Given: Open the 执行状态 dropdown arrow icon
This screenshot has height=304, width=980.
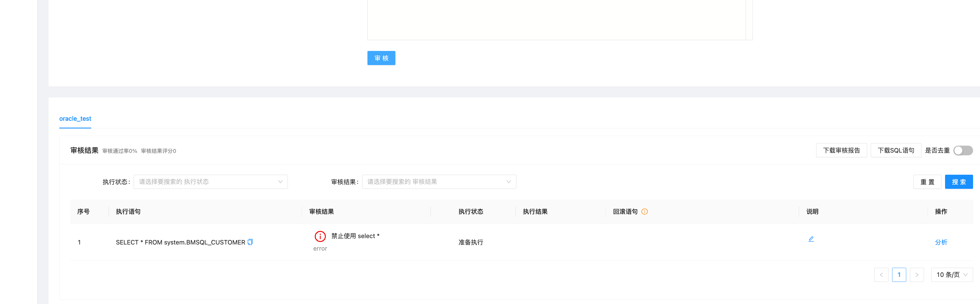Looking at the screenshot, I should pos(280,182).
